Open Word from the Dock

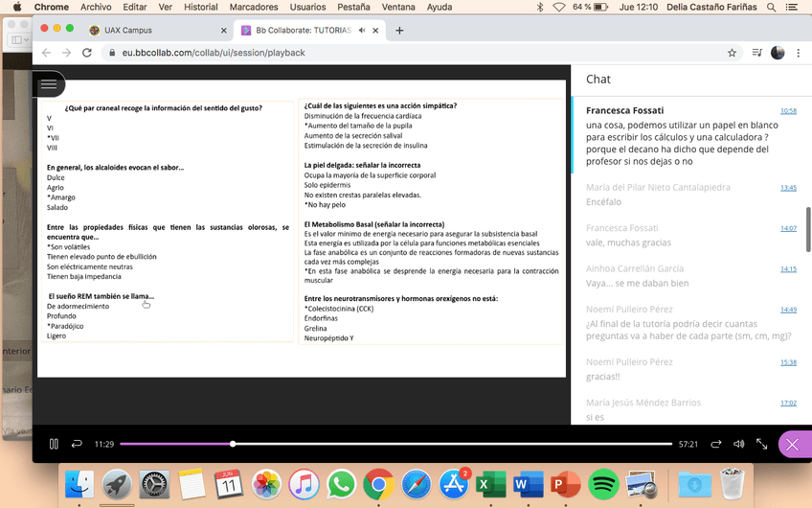[x=529, y=485]
